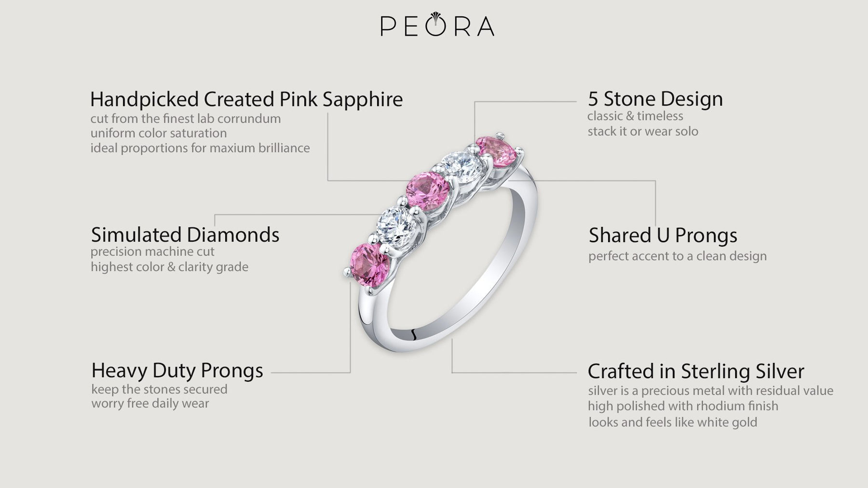Select the "5 Stone Design" heading
Viewport: 868px width, 488px height.
tap(655, 99)
